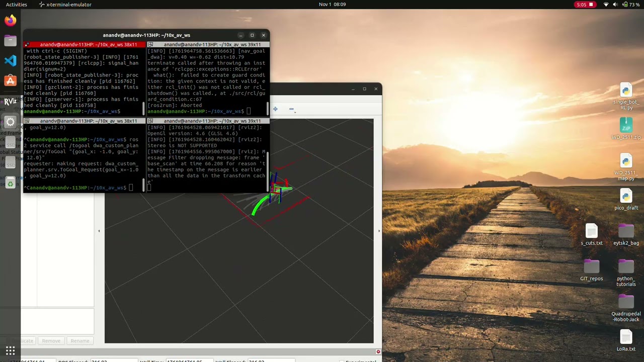This screenshot has height=362, width=644.
Task: Focus the top-left terminal pane title bar
Action: click(x=85, y=45)
